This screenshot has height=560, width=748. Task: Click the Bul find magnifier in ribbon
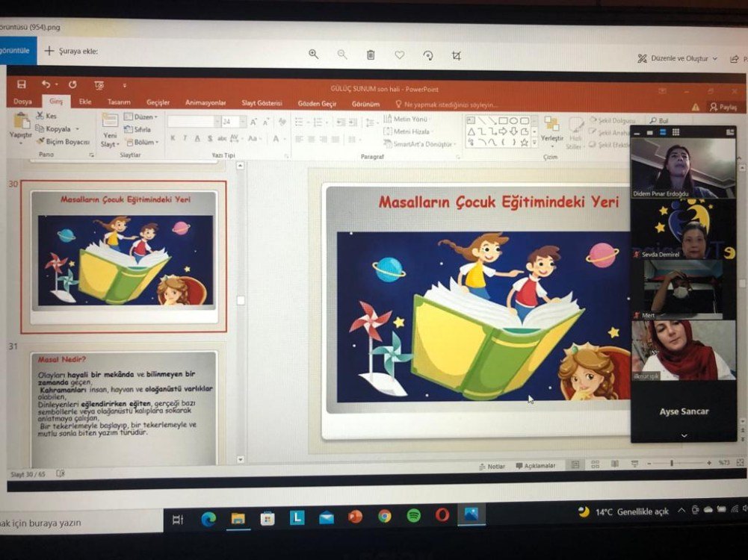(658, 120)
